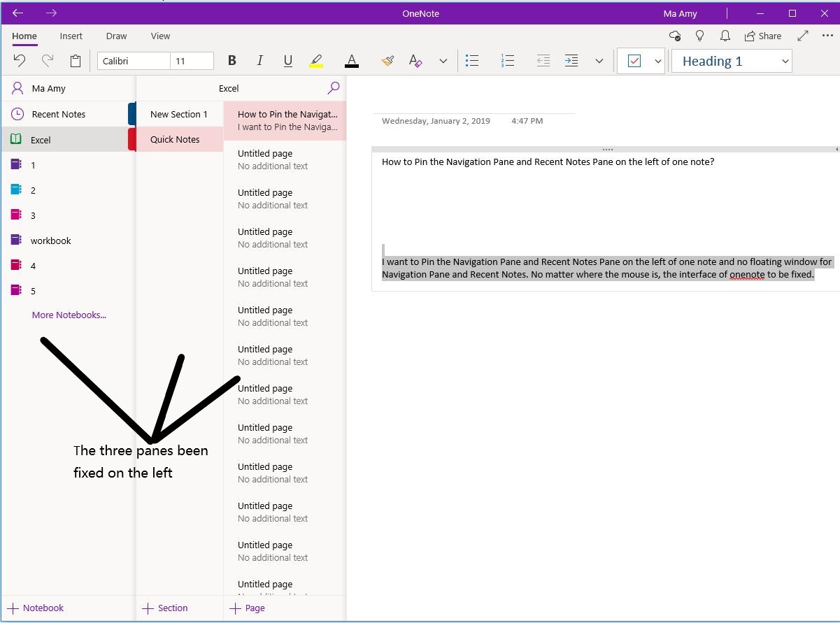Apply yellow text highlight color
The height and width of the screenshot is (623, 840).
[x=316, y=61]
